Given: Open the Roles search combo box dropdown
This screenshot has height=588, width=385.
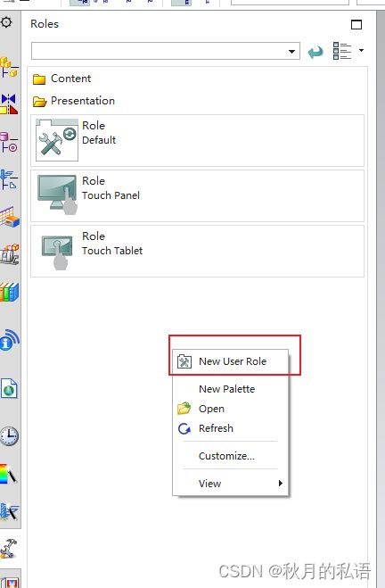Looking at the screenshot, I should (x=291, y=52).
